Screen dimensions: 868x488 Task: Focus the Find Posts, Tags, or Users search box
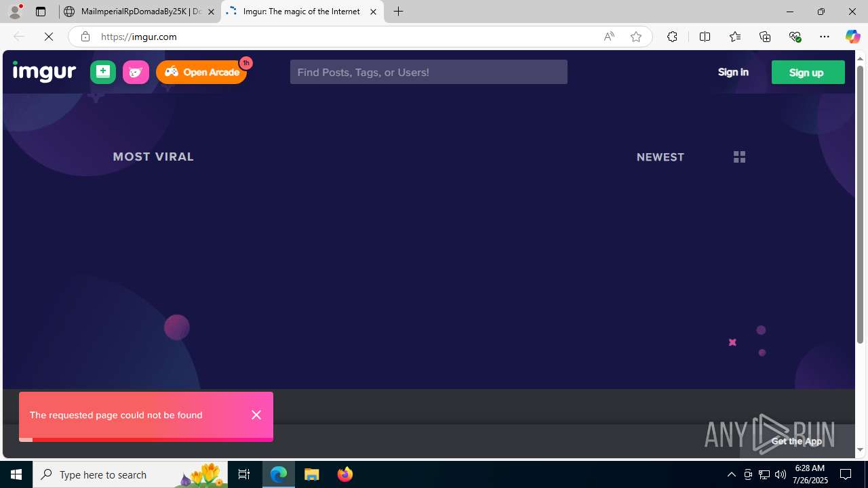tap(429, 72)
